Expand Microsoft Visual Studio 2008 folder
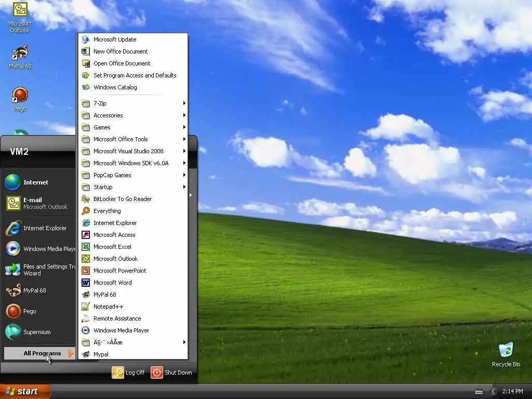 [133, 151]
